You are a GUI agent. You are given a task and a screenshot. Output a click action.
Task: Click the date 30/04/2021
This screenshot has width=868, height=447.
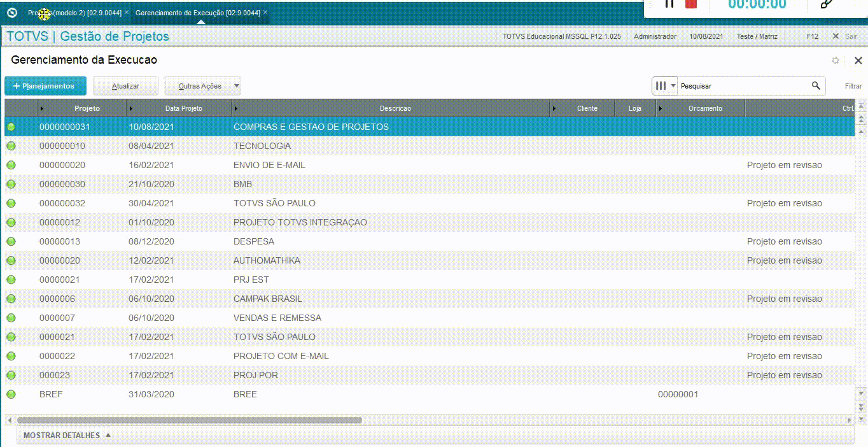tap(151, 203)
